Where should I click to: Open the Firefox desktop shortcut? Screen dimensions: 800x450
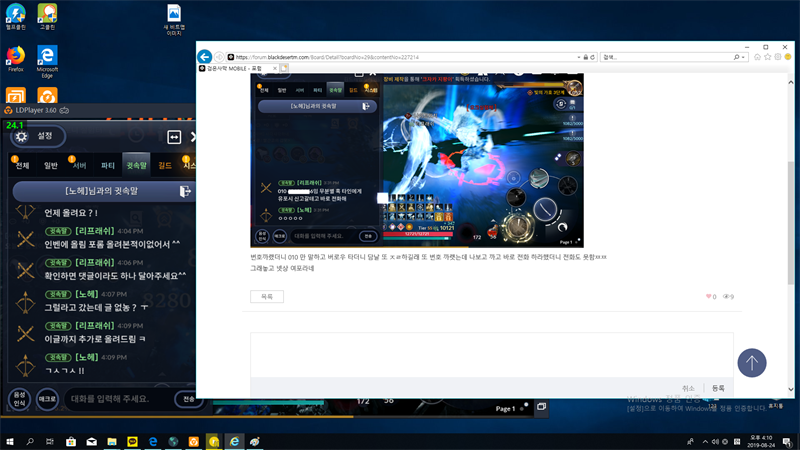(16, 59)
